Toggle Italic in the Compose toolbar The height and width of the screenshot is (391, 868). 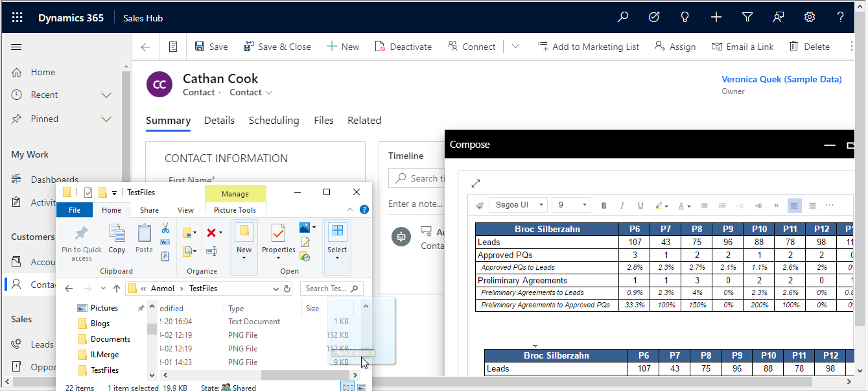pyautogui.click(x=622, y=206)
